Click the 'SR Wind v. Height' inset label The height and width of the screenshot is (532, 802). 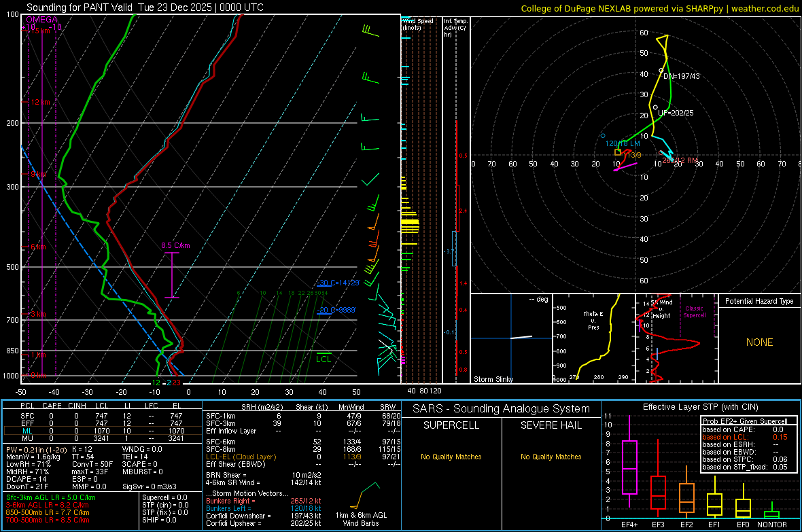tap(661, 309)
